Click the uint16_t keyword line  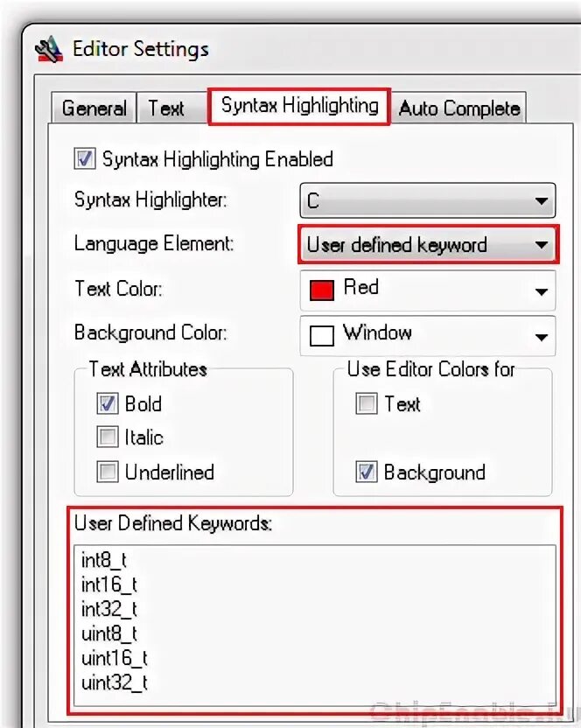point(115,658)
